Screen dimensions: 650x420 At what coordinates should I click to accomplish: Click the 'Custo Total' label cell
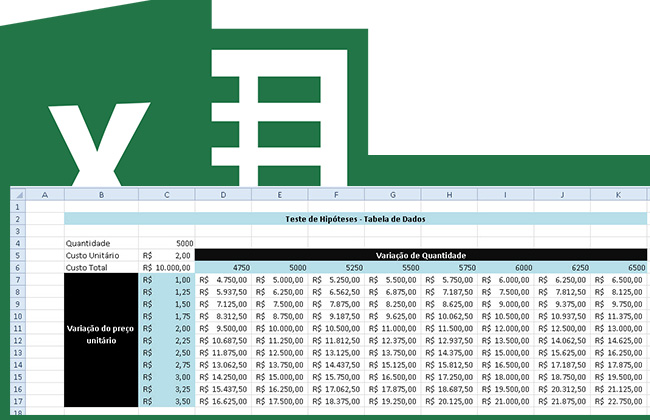click(x=101, y=267)
